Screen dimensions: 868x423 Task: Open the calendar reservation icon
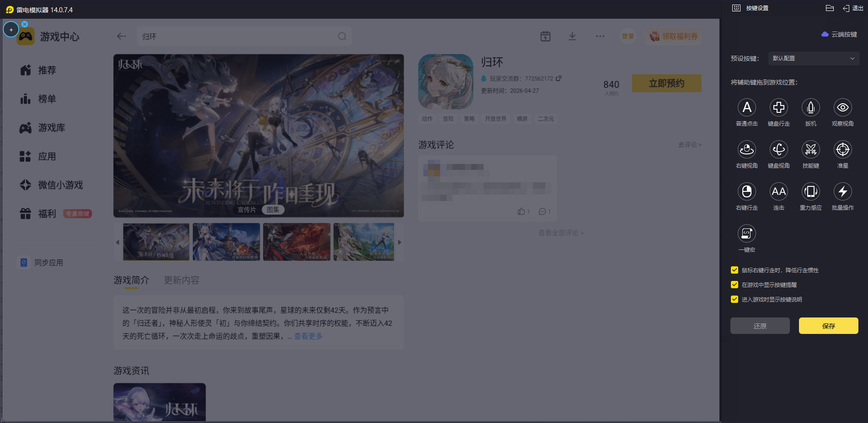click(545, 37)
